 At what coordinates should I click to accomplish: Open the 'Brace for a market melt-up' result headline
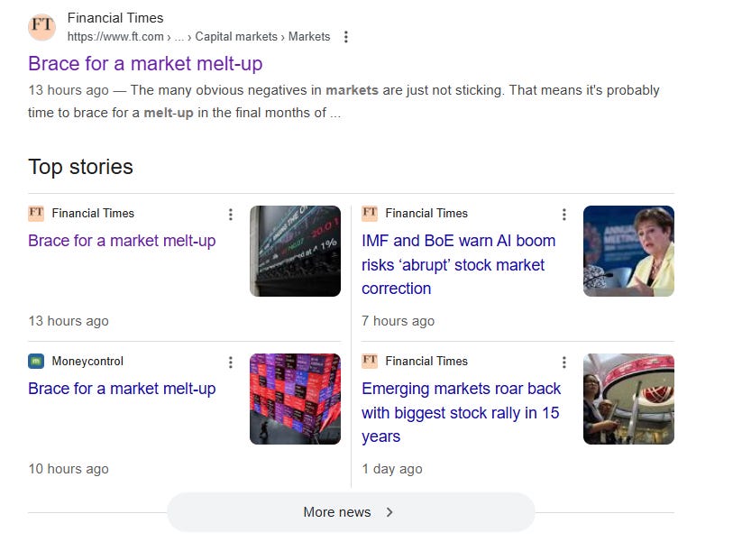click(145, 63)
